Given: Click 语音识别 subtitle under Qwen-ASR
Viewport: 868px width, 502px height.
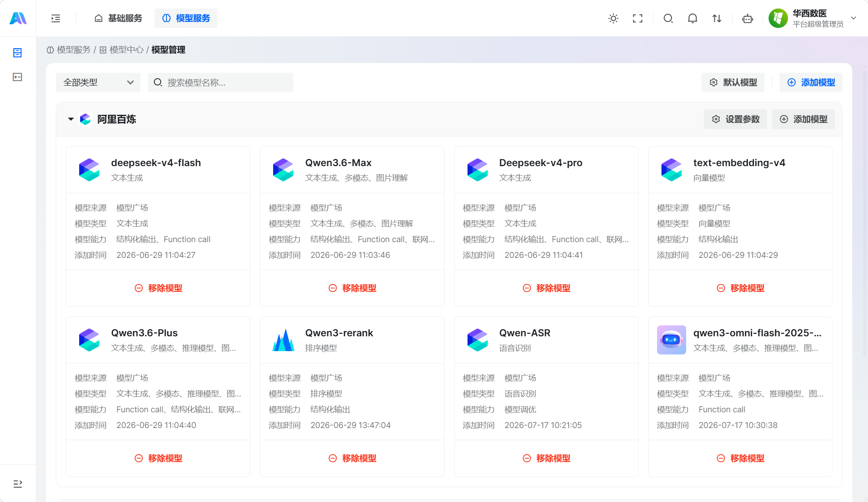Looking at the screenshot, I should (515, 348).
